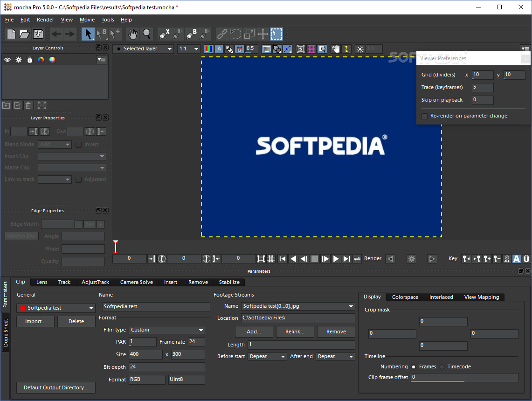Click the trash Delete layer icon

(x=28, y=105)
